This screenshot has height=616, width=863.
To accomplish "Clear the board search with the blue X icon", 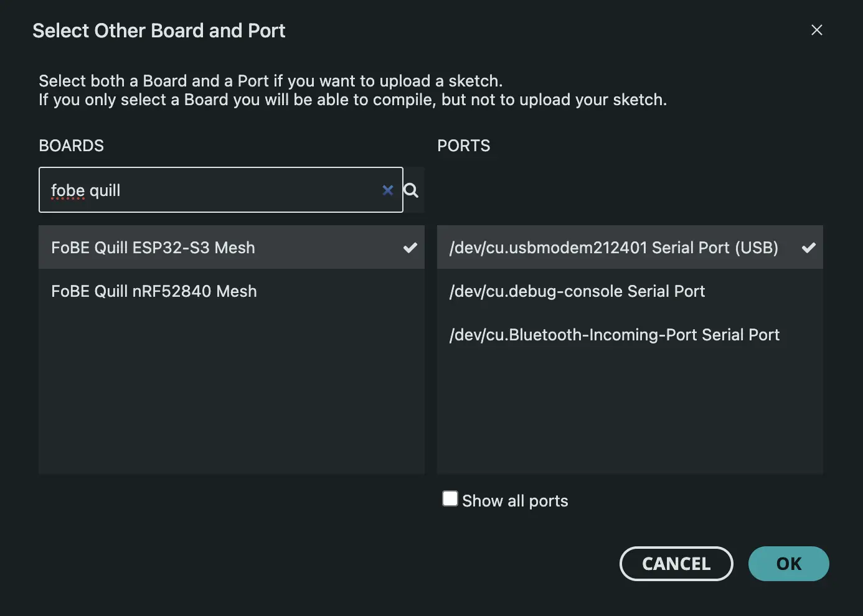I will (388, 190).
